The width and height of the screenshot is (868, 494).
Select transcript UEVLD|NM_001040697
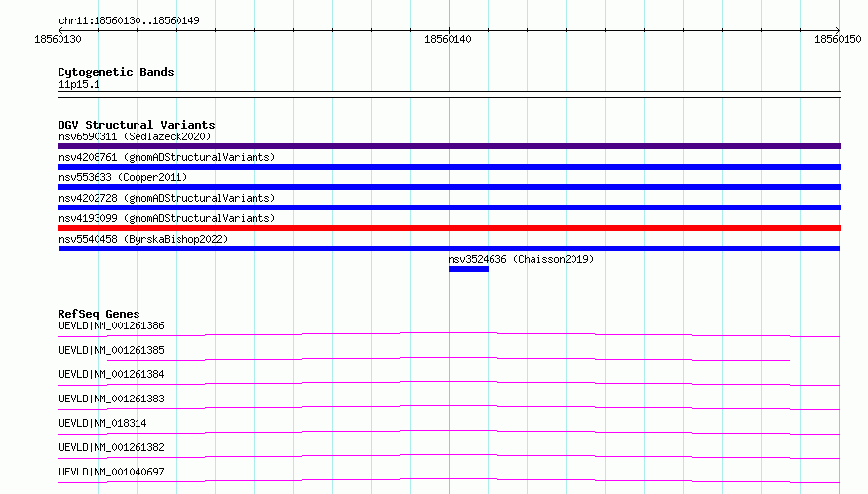(x=111, y=472)
